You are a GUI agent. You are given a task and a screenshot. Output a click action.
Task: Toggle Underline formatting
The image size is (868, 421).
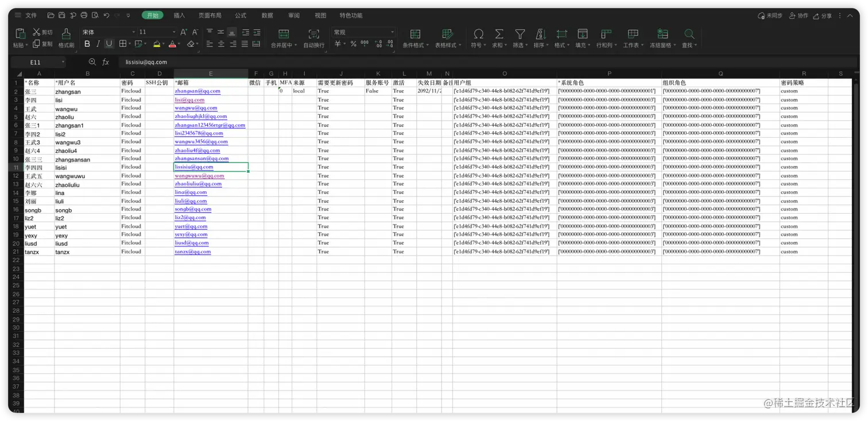click(109, 44)
